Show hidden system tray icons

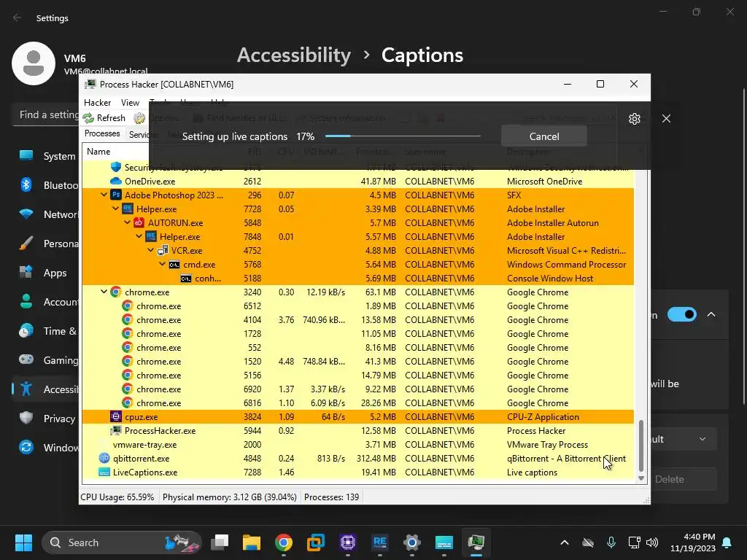click(565, 542)
